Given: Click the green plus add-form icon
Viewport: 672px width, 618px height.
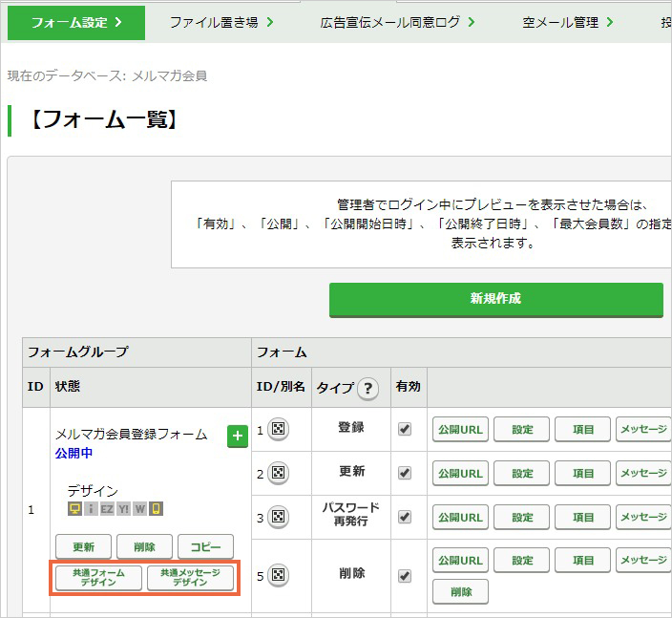Looking at the screenshot, I should (x=238, y=437).
